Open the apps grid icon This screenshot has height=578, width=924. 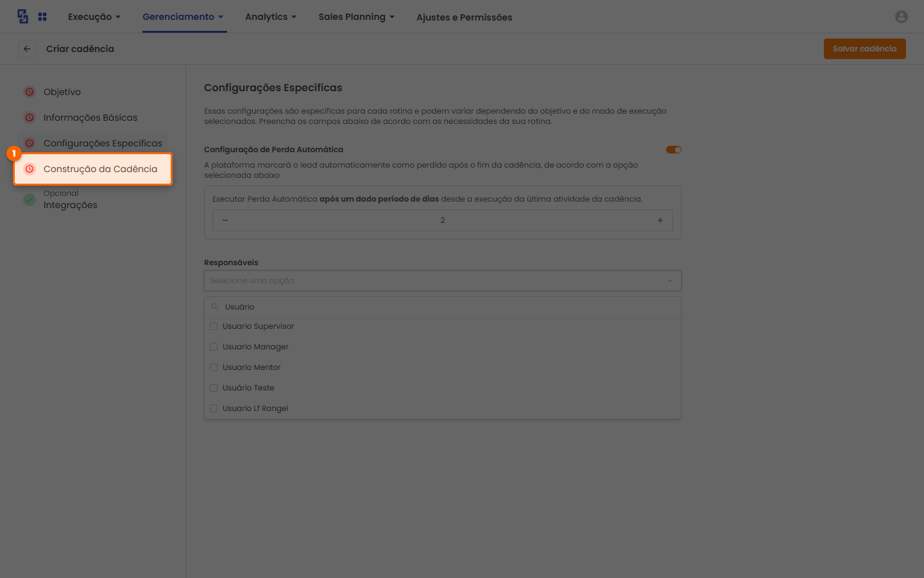click(x=42, y=17)
